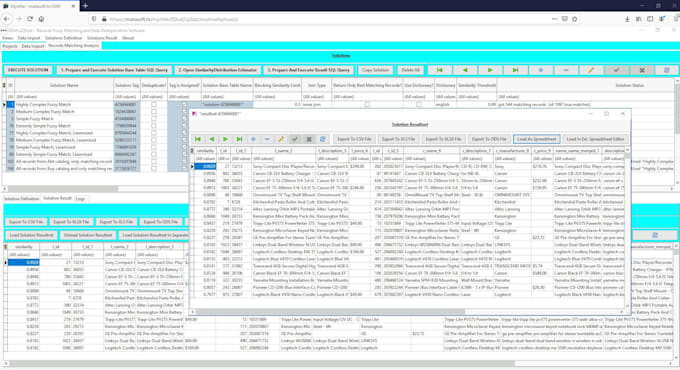Toggle Deduplicate for Medium Complex Fuzzy Match, Lexemized
Viewport: 680px width, 370px height.
(154, 140)
